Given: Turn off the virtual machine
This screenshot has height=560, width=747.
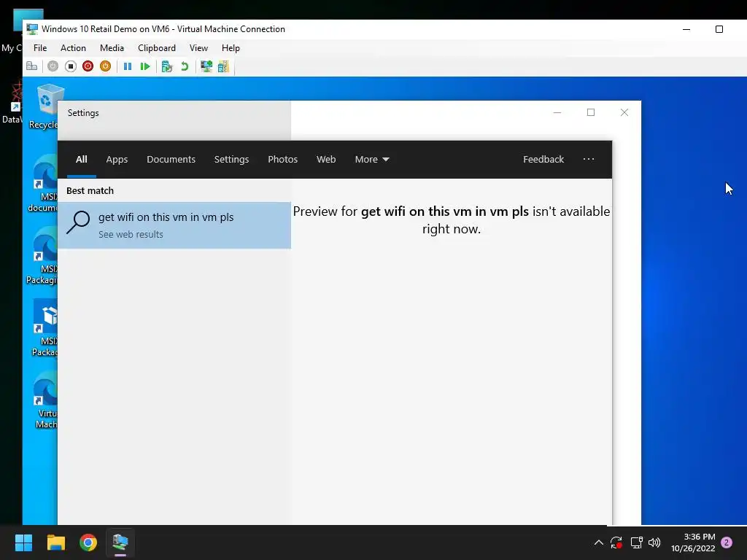Looking at the screenshot, I should point(71,66).
